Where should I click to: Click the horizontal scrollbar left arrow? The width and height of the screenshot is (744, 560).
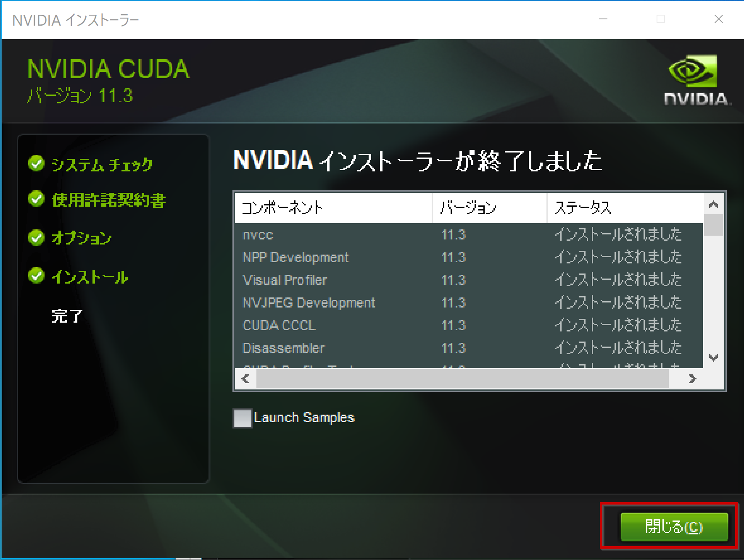[245, 379]
